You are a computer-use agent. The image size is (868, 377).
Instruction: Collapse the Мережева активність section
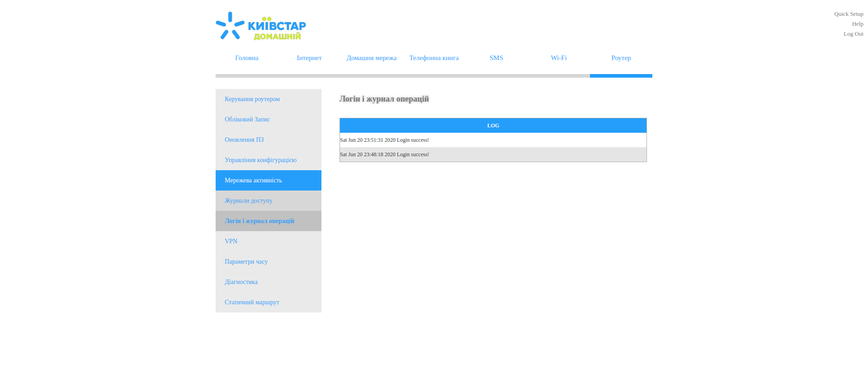[x=253, y=181]
